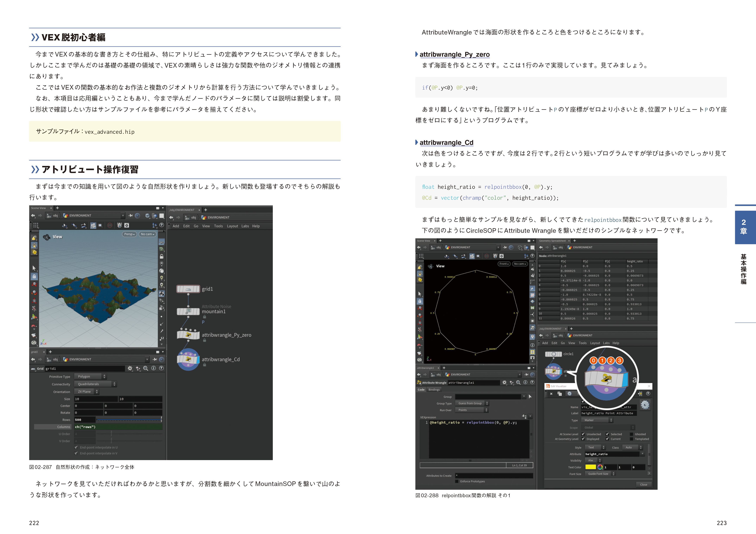
Task: Click the yellow Text Color swatch
Action: [x=590, y=467]
